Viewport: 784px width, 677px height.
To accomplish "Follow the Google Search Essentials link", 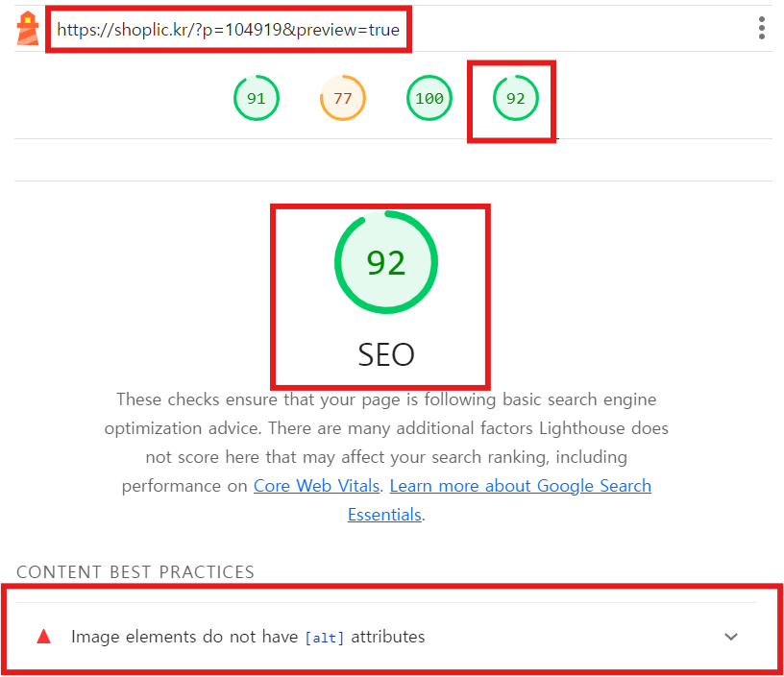I will 520,486.
